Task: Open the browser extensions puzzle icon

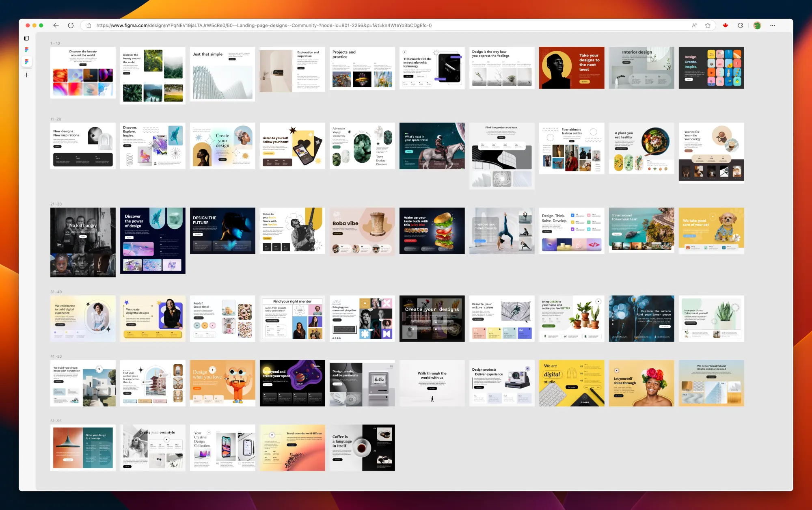Action: click(740, 25)
